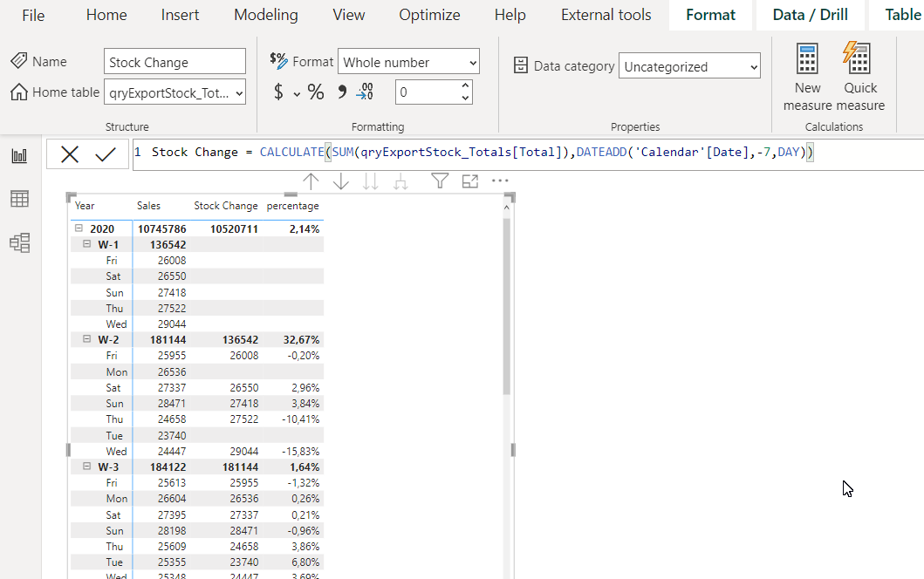Image resolution: width=924 pixels, height=579 pixels.
Task: Click inside the DAX formula bar
Action: coord(528,153)
